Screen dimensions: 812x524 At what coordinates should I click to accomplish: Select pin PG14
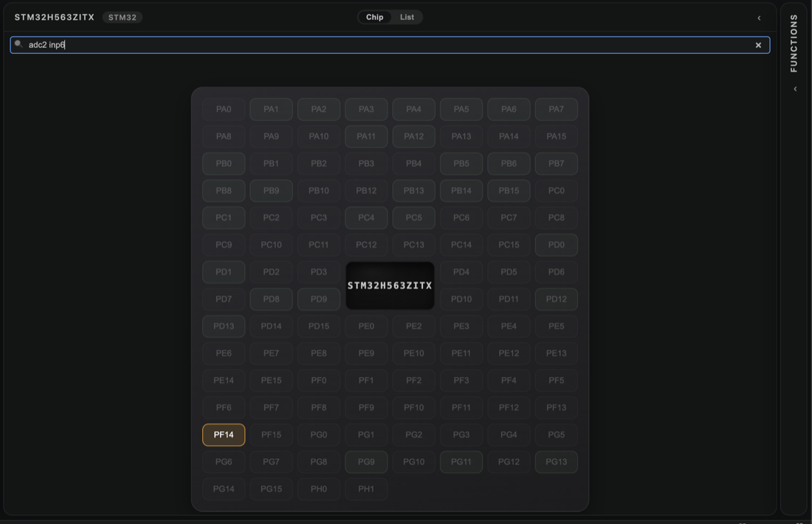point(224,489)
